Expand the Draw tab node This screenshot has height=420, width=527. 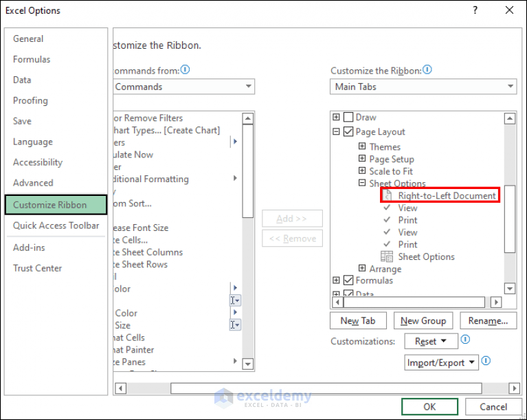coord(336,117)
